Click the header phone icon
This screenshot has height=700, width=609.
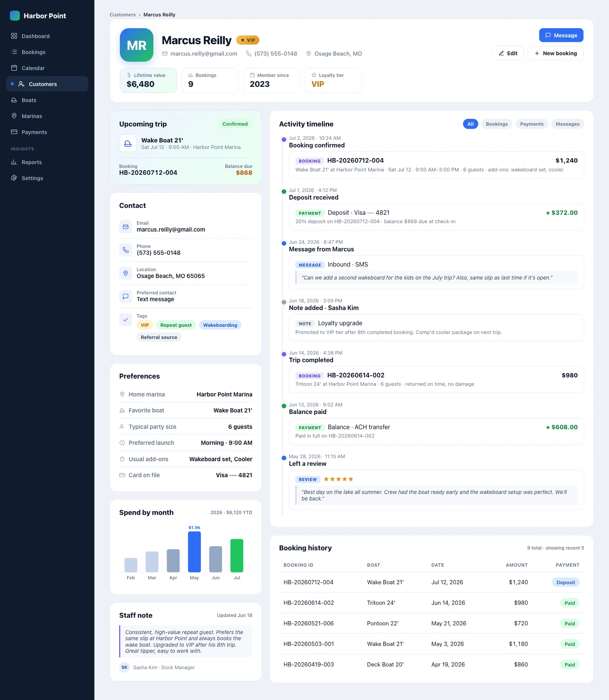(249, 54)
